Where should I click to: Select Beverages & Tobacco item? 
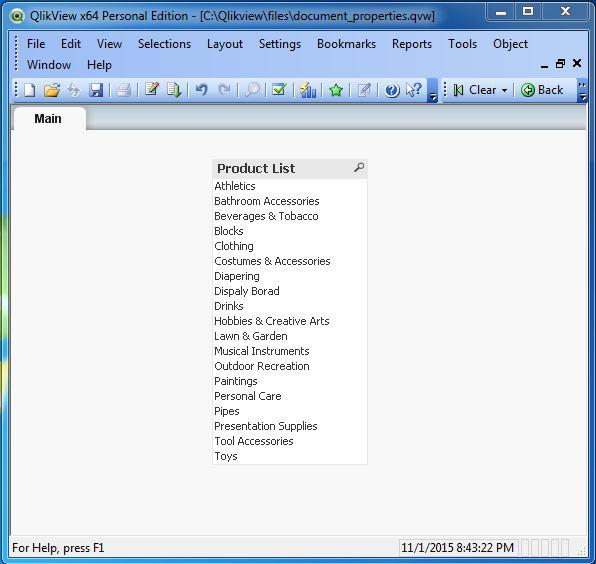(x=290, y=216)
